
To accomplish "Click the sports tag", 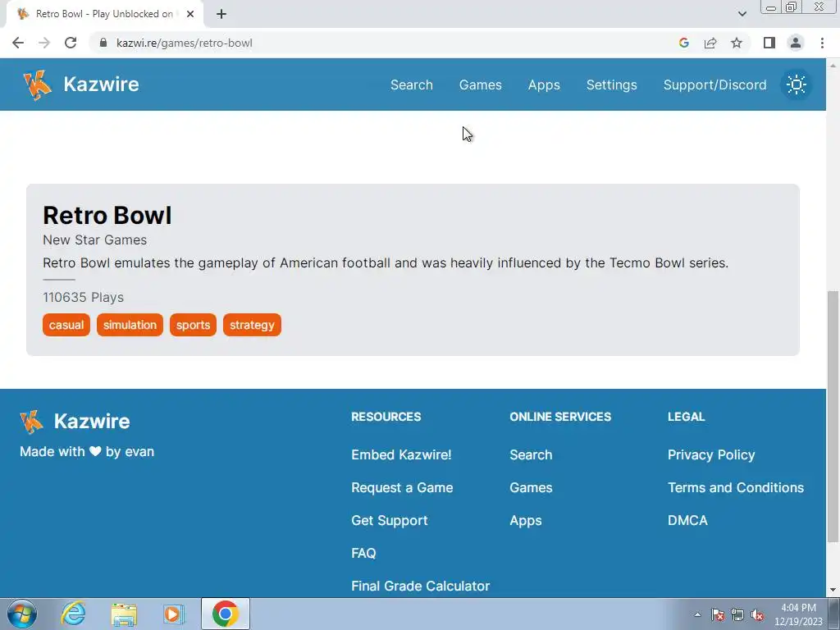I will pyautogui.click(x=193, y=325).
